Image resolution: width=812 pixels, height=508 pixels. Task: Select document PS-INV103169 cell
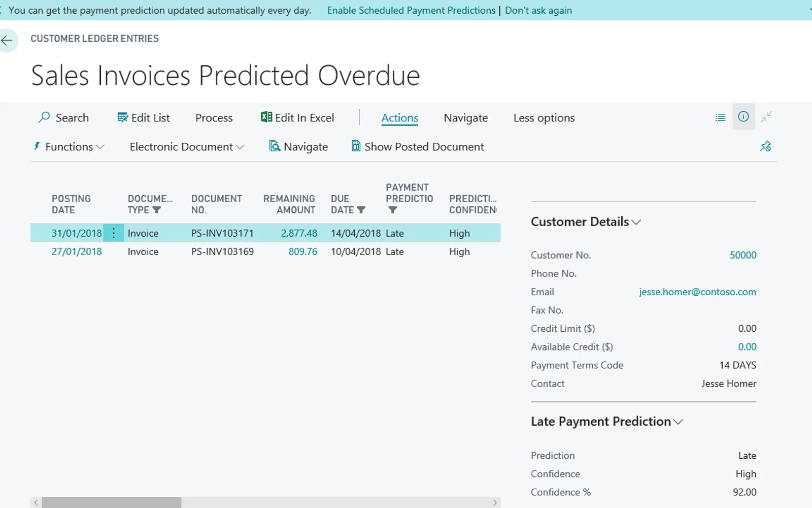(x=222, y=251)
